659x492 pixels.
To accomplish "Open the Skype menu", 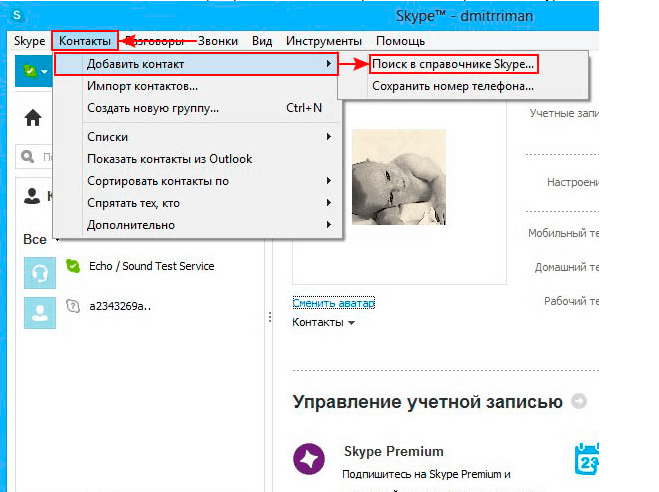I will coord(29,41).
